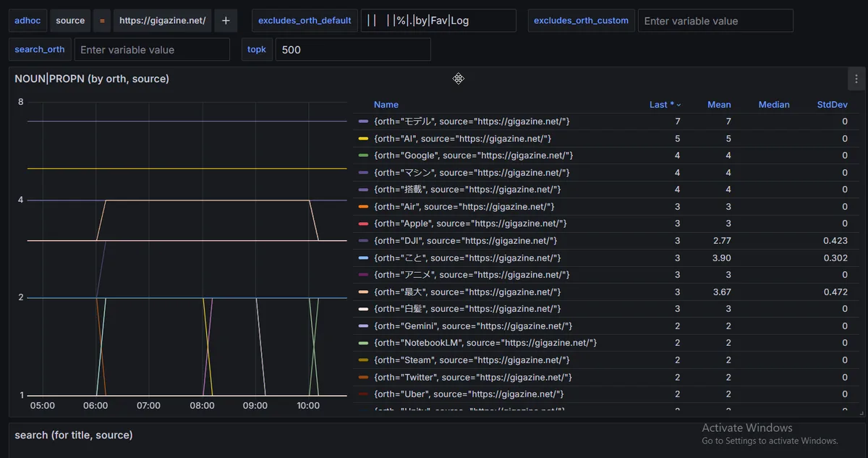Screen dimensions: 868x458
Task: Click the search_orth input field
Action: pyautogui.click(x=152, y=50)
